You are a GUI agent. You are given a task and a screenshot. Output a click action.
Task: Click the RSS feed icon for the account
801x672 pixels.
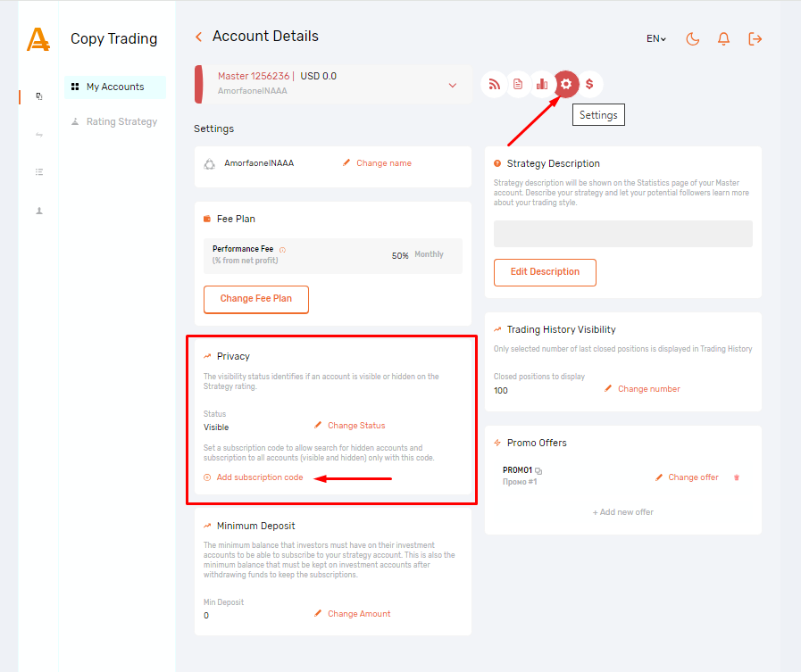click(493, 85)
